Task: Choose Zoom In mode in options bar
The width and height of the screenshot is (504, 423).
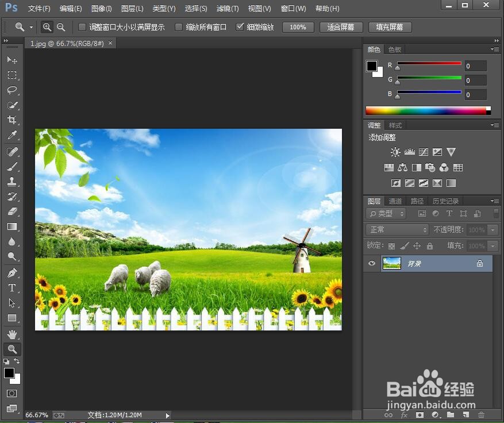Action: [x=47, y=28]
